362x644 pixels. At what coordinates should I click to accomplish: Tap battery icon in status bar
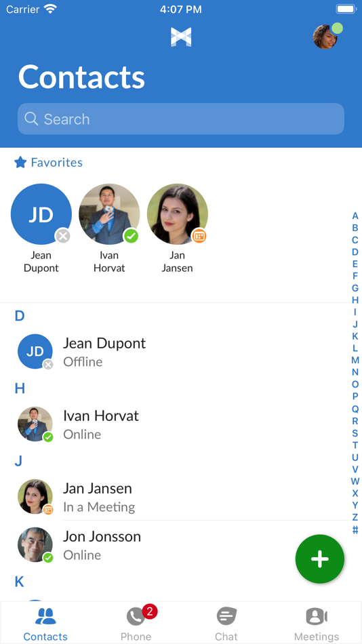coord(346,9)
